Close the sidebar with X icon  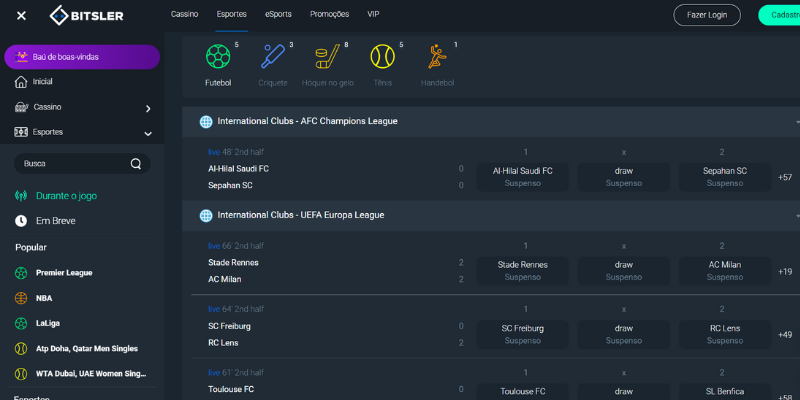point(22,15)
